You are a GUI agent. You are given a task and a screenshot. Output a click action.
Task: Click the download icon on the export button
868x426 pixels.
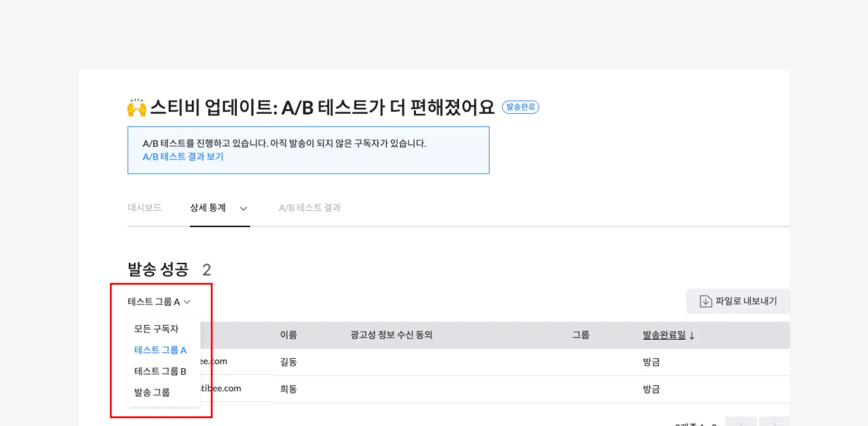point(706,301)
